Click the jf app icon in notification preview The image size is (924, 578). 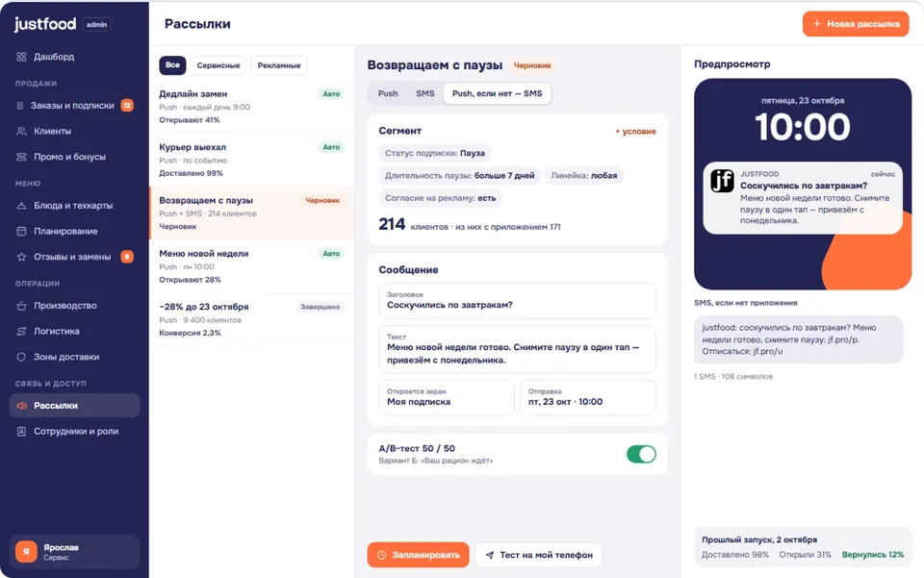click(722, 181)
